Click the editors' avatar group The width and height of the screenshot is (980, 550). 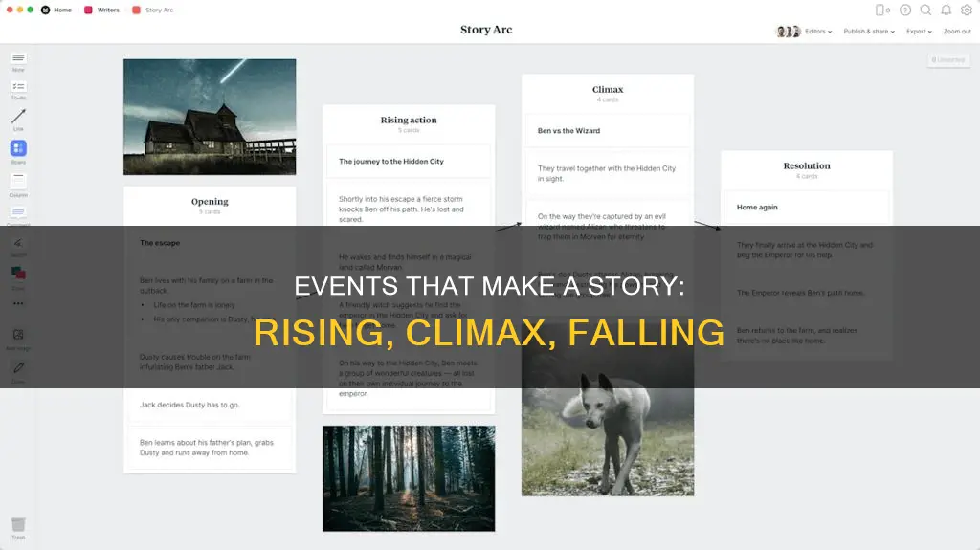click(788, 32)
